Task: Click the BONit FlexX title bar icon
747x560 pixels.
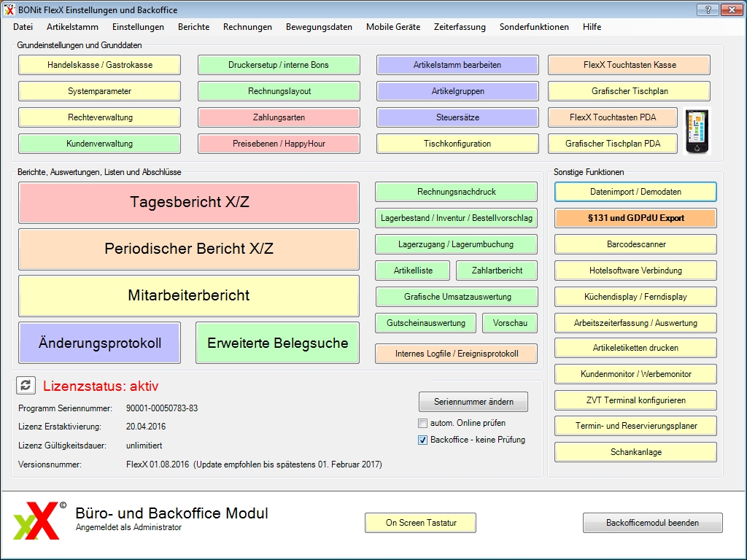Action: coord(9,9)
